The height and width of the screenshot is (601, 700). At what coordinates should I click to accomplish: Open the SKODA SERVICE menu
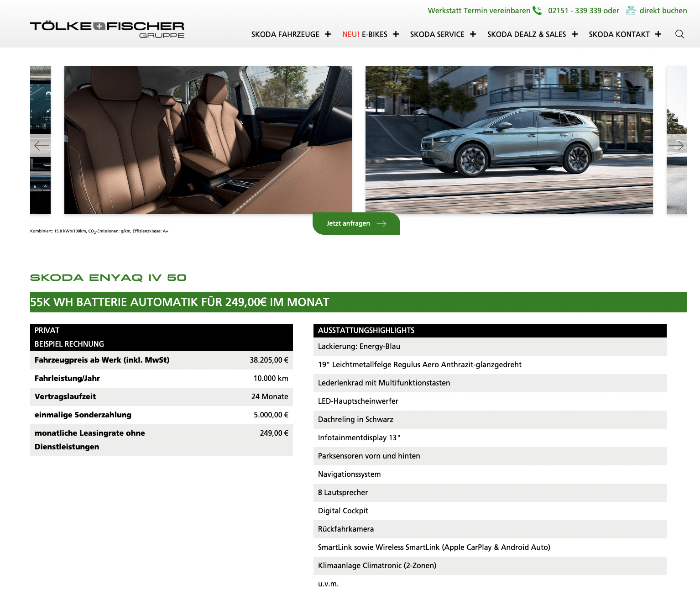click(437, 34)
